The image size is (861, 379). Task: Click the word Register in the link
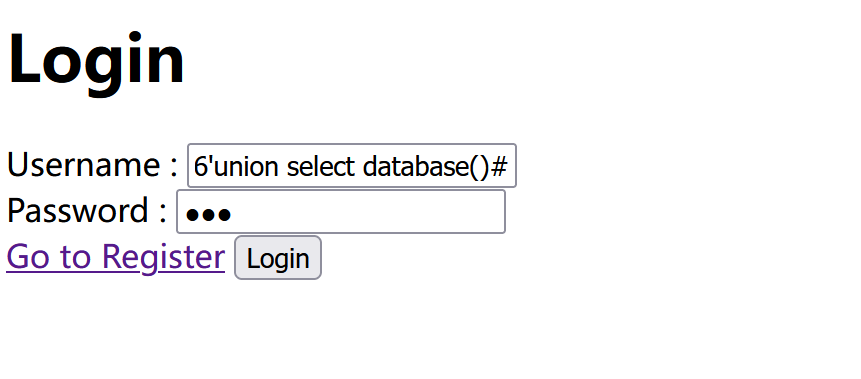(x=164, y=257)
